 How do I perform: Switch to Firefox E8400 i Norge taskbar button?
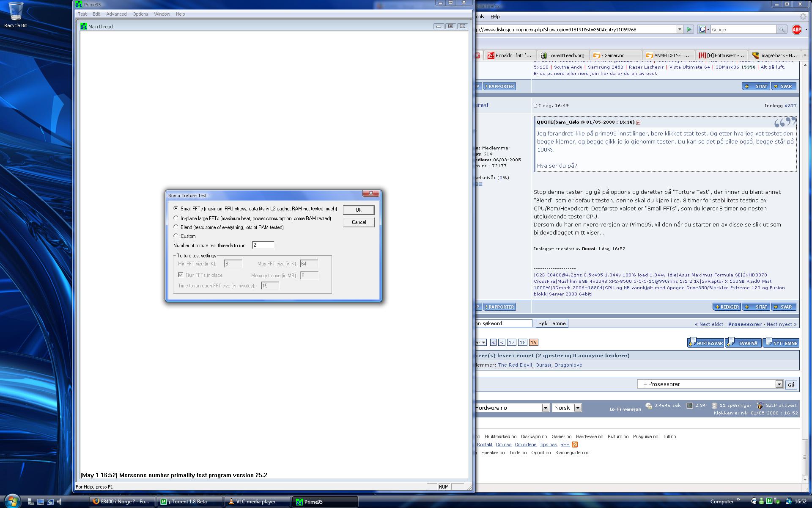coord(122,502)
